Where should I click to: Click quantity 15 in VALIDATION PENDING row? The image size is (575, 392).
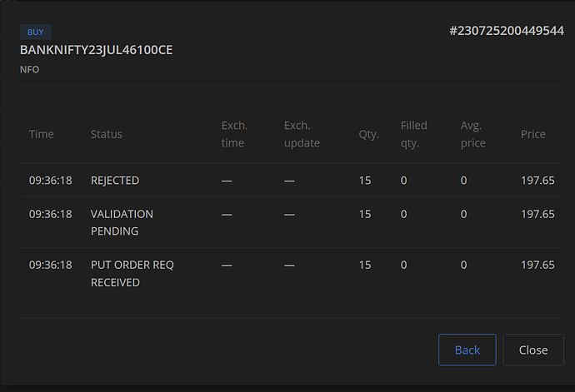tap(365, 214)
